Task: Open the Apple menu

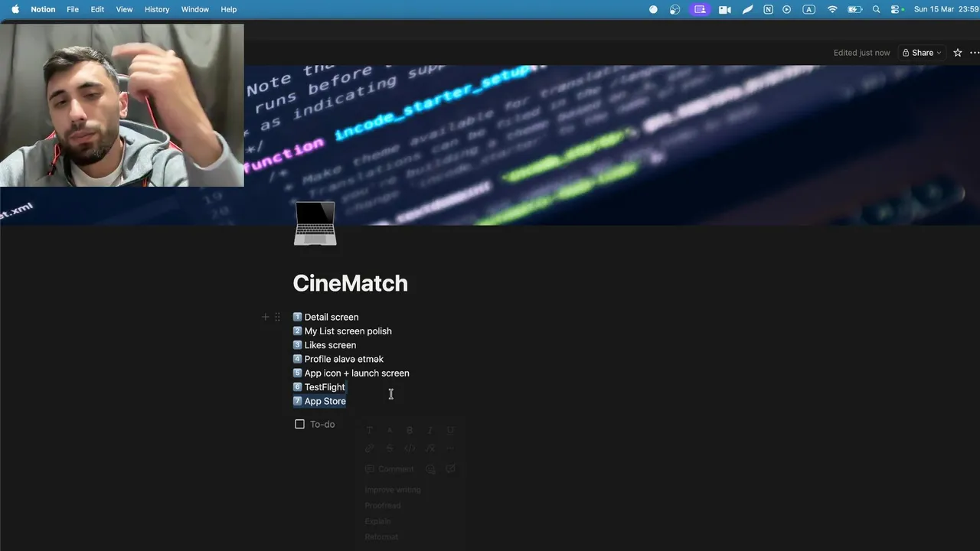Action: pos(15,9)
